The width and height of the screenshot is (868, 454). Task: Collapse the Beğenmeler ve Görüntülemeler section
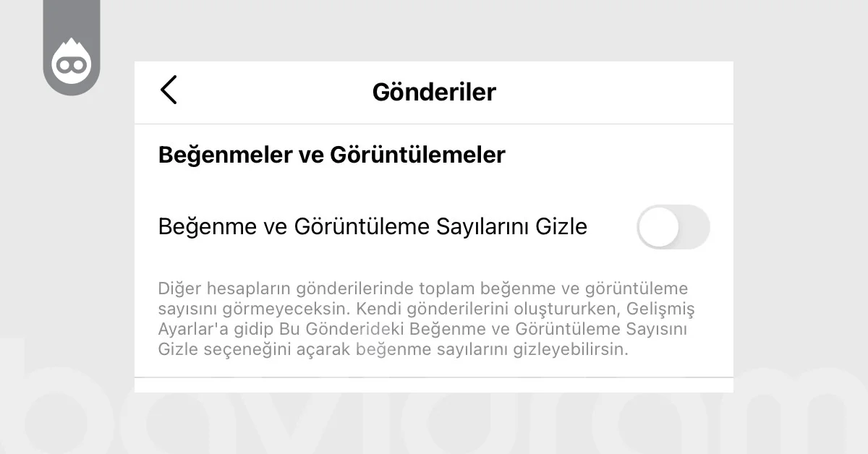tap(331, 154)
